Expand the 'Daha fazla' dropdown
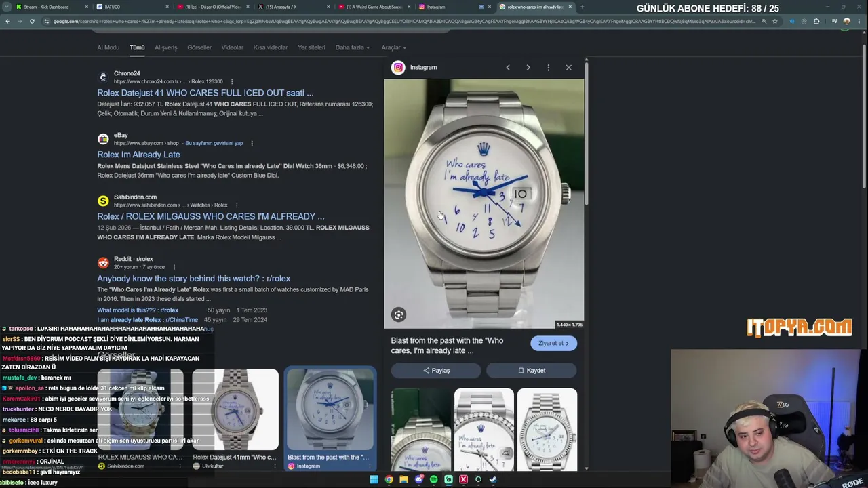Screen dimensions: 868x488 (x=353, y=47)
